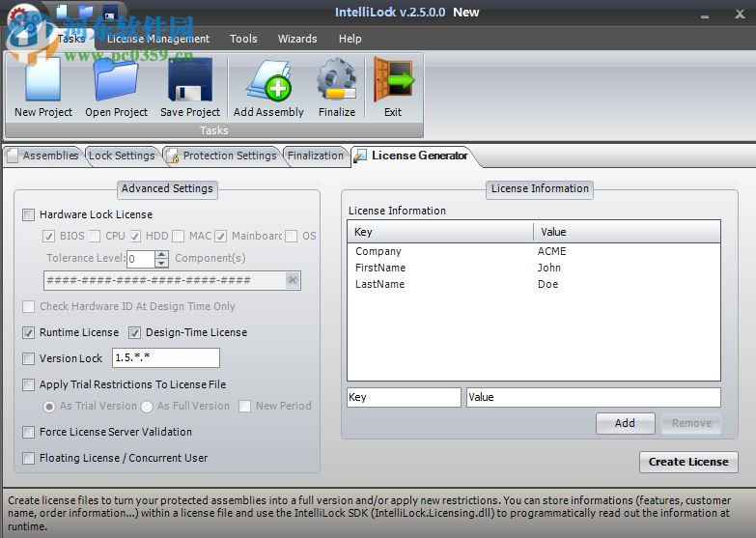Open the Tools menu
This screenshot has height=538, width=756.
pos(243,39)
